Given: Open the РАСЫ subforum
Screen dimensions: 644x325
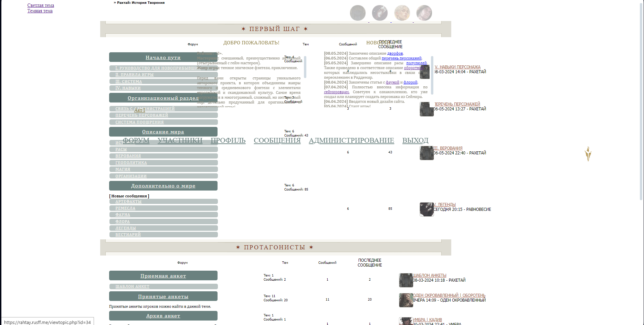Looking at the screenshot, I should pos(121,149).
